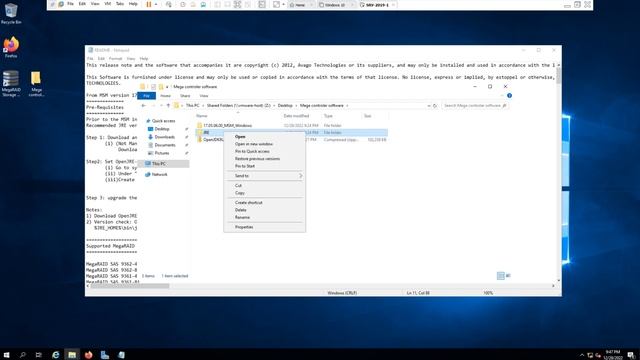
Task: Open the Windows Start menu
Action: click(x=6, y=355)
